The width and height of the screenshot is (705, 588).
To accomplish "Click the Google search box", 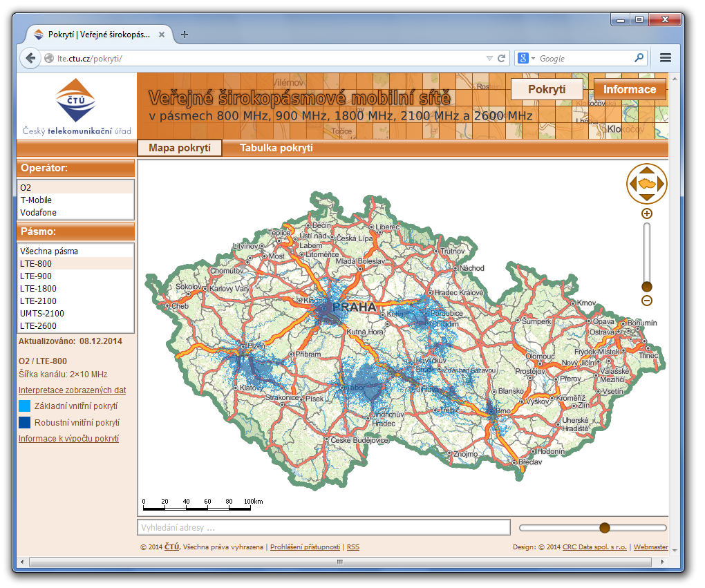I will pyautogui.click(x=585, y=59).
